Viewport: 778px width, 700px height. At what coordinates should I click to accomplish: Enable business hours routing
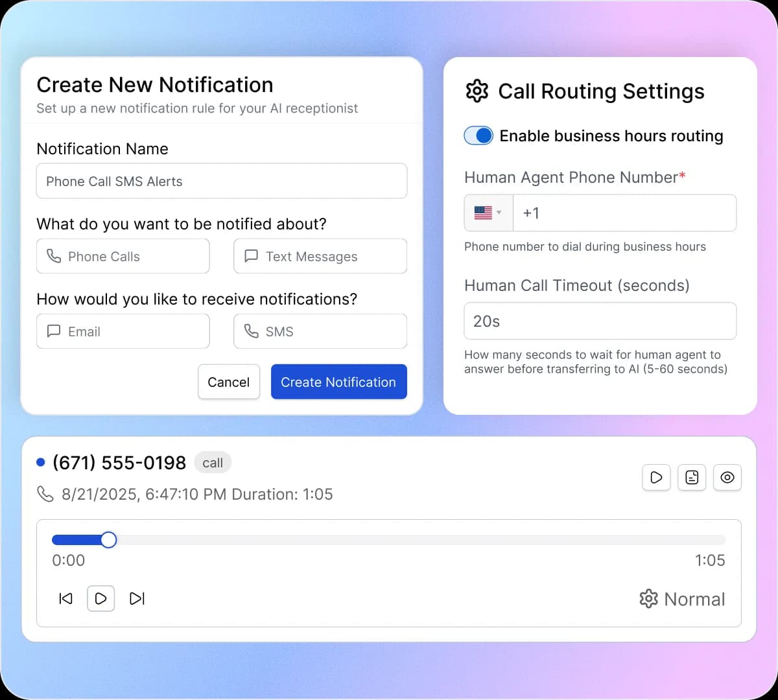coord(478,135)
